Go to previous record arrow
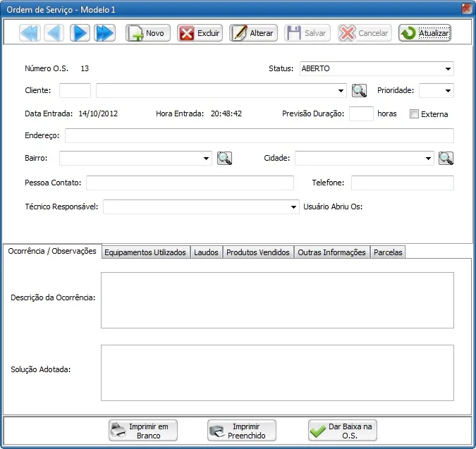This screenshot has width=476, height=449. tap(54, 32)
